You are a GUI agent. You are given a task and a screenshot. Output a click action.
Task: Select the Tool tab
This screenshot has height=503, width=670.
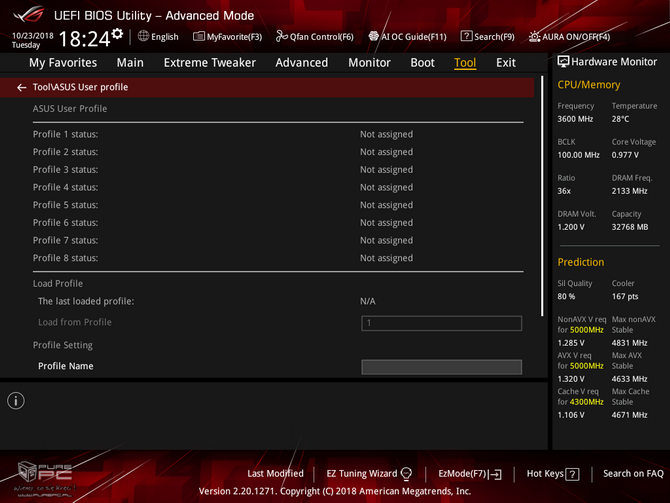click(465, 63)
